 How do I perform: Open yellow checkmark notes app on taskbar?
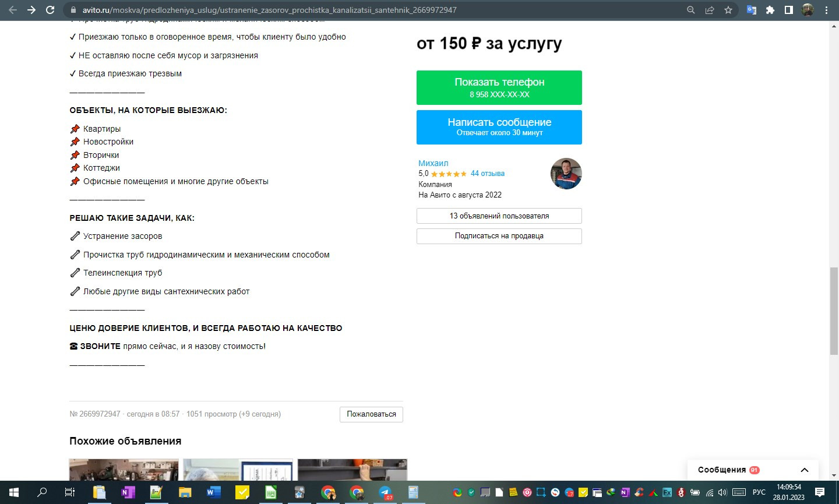click(x=242, y=492)
